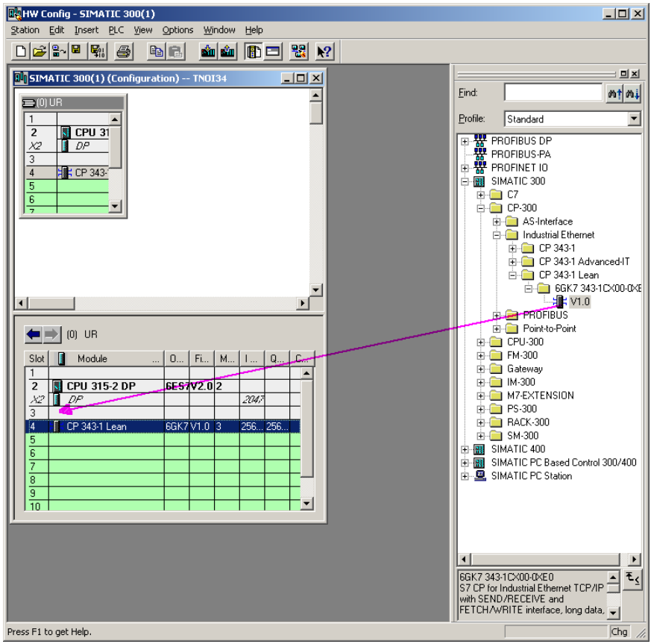Expand the SIMATIC PC Based Control 300/400 node
651x644 pixels.
pyautogui.click(x=465, y=463)
